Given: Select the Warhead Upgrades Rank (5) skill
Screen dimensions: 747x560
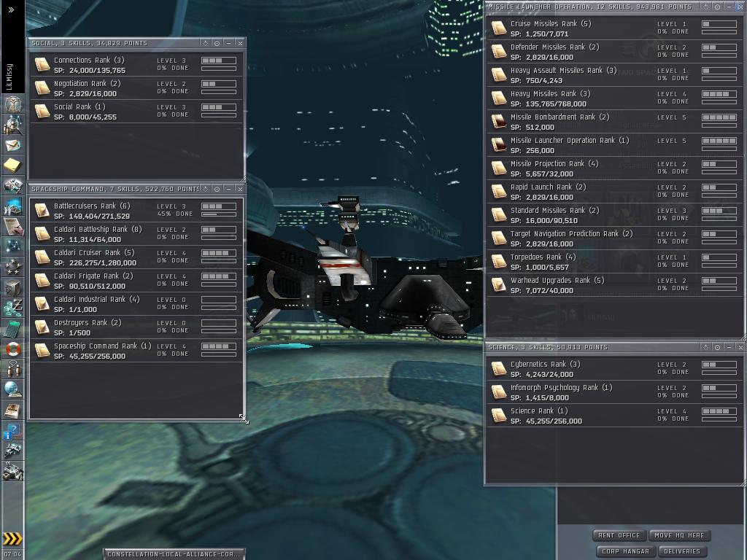Looking at the screenshot, I should tap(614, 285).
